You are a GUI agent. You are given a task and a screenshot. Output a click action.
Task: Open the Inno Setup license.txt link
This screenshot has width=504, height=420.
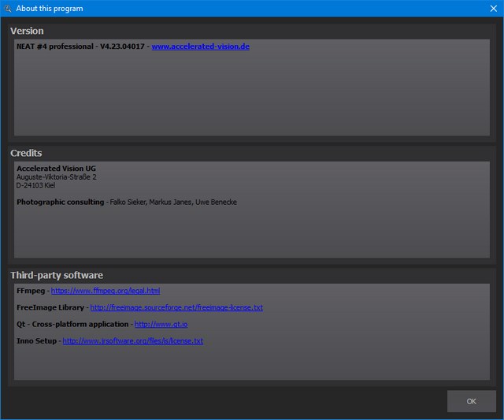click(132, 341)
